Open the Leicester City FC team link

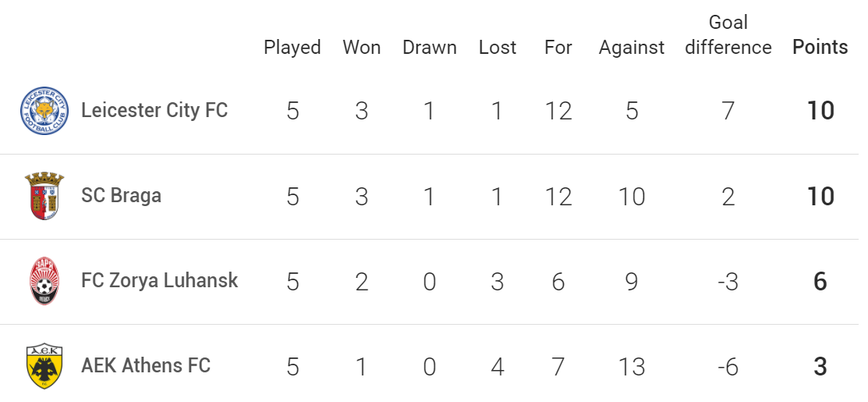coord(154,110)
